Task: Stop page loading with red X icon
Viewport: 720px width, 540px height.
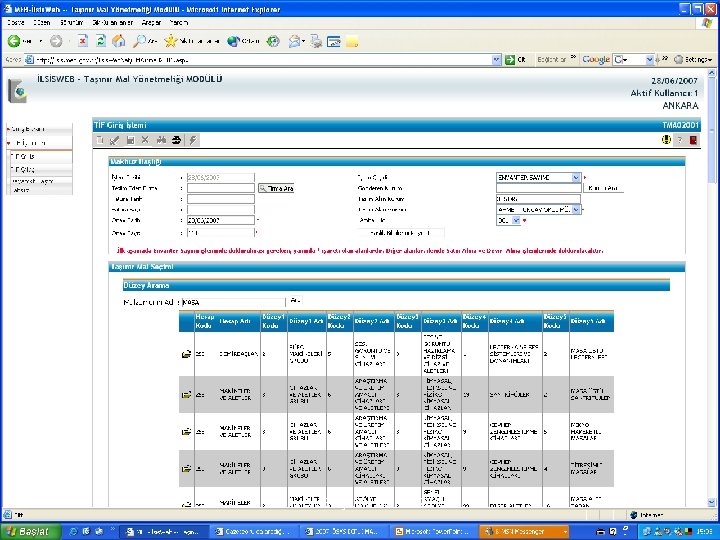Action: (82, 41)
